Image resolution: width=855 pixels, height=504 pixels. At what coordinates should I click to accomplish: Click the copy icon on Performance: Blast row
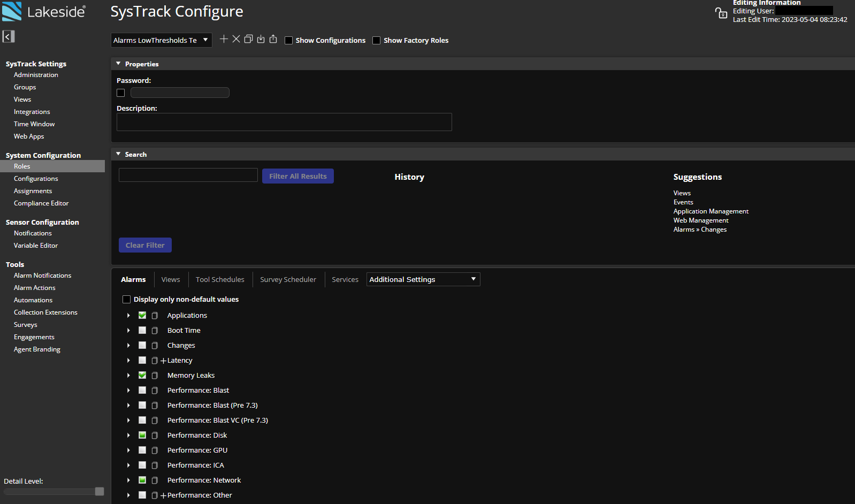pos(155,391)
